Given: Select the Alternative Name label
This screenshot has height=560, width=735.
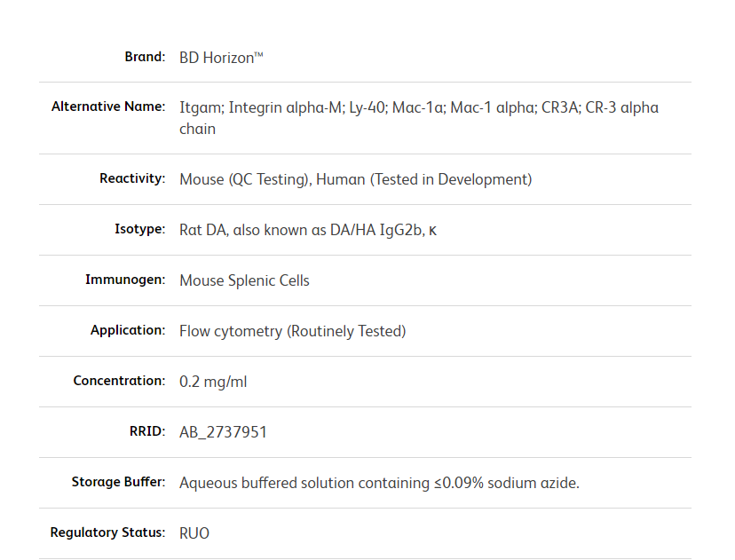Looking at the screenshot, I should [x=108, y=106].
